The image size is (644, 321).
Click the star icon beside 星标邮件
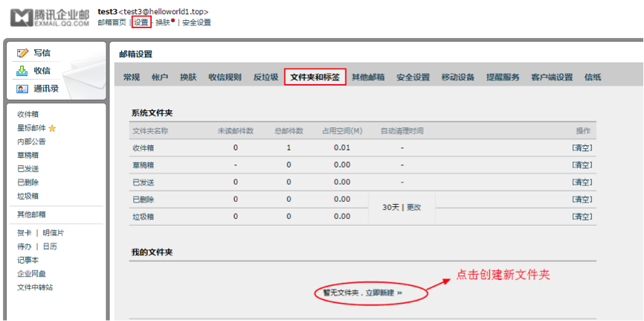[x=52, y=128]
